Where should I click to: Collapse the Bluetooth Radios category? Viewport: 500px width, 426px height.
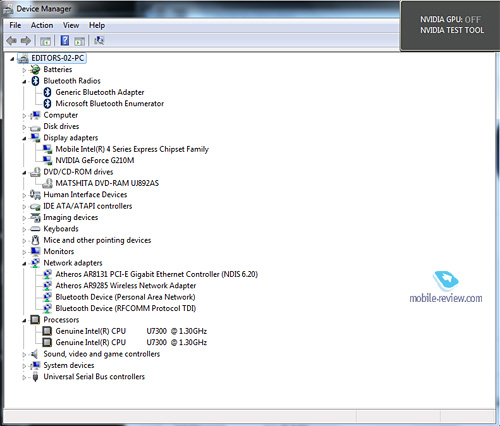(x=24, y=81)
